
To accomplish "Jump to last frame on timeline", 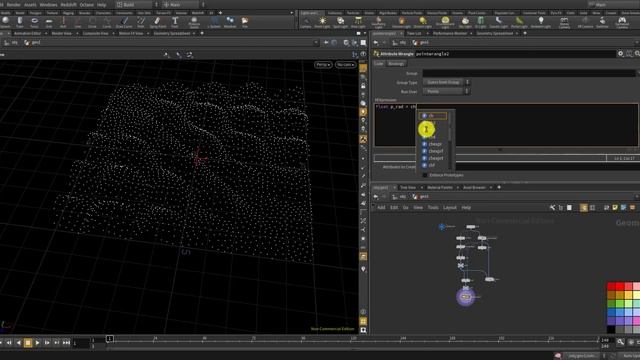I will [x=66, y=343].
